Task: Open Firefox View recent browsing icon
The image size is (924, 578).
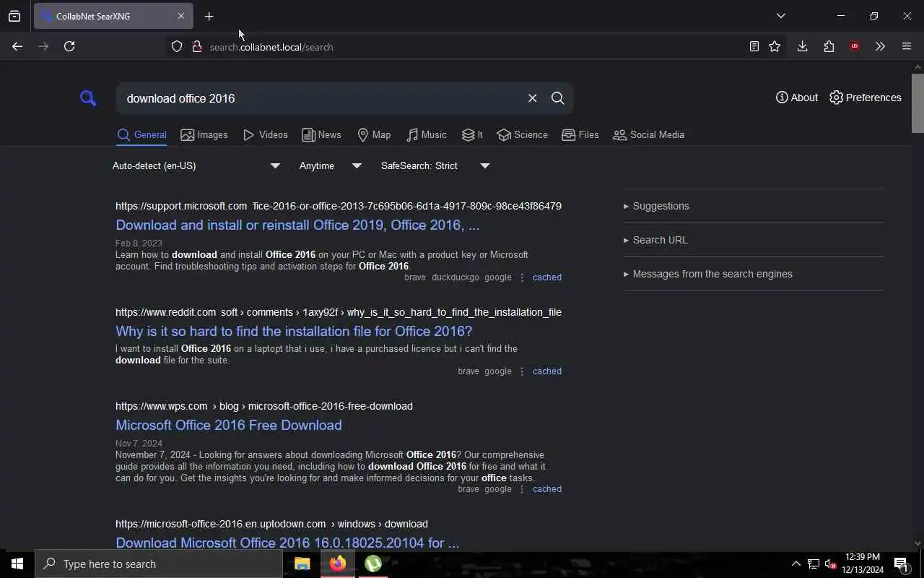Action: pos(14,16)
